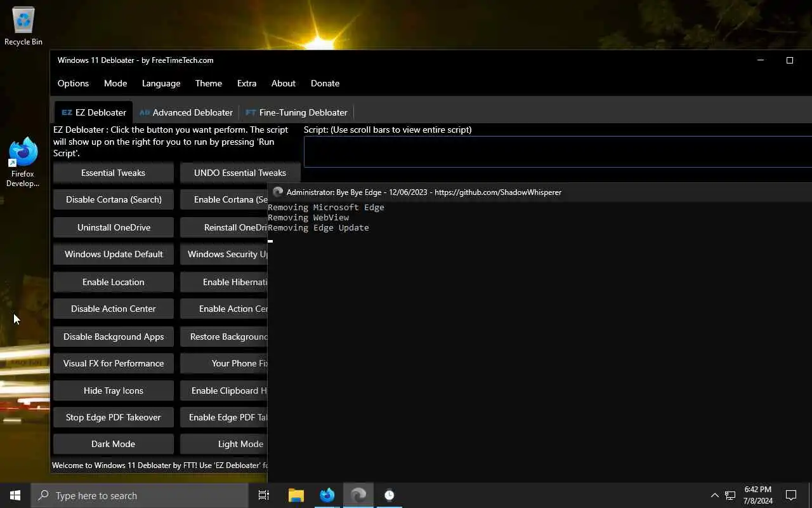
Task: Click the taskbar search box
Action: tap(140, 495)
